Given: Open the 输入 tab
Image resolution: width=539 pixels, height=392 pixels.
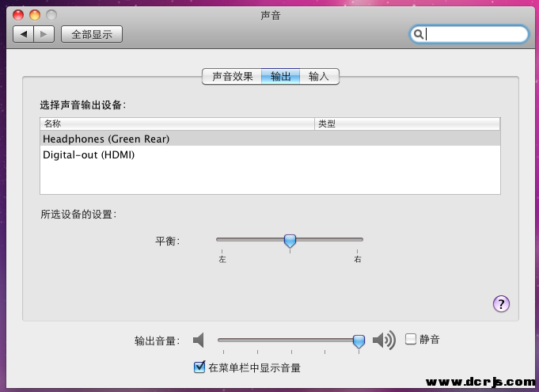Looking at the screenshot, I should coord(319,77).
